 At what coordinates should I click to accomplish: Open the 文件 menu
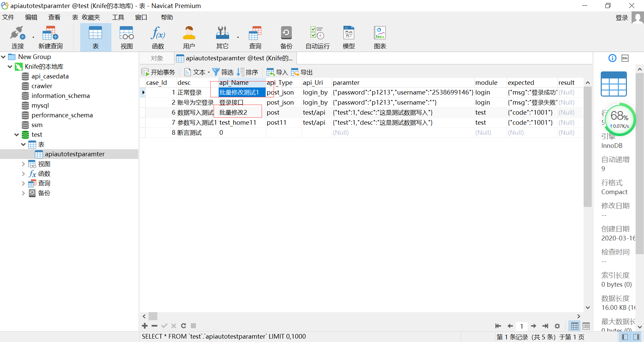[x=8, y=17]
